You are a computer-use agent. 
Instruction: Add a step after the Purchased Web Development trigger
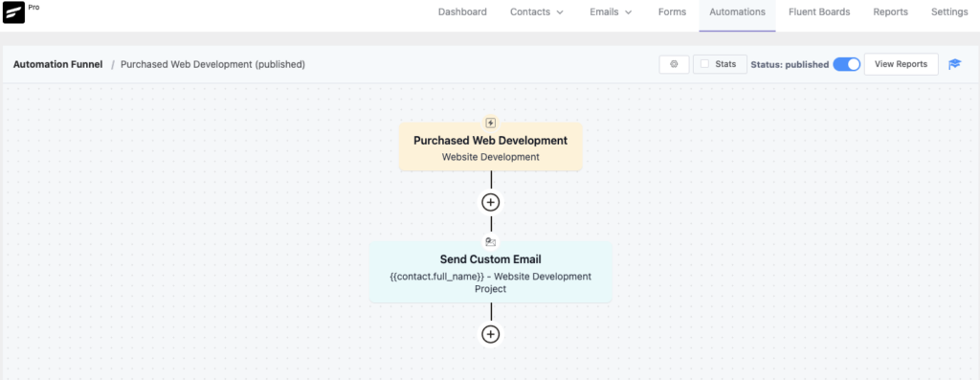pyautogui.click(x=491, y=203)
